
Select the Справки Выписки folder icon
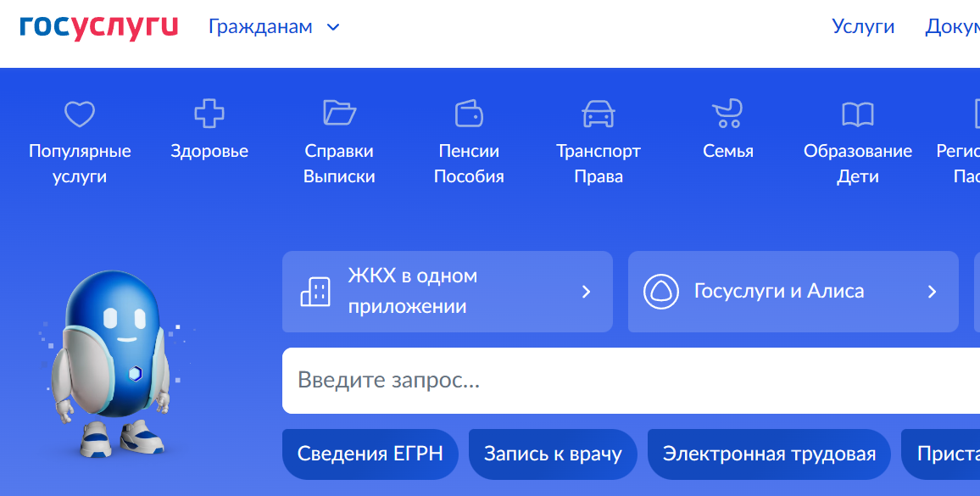pos(338,113)
